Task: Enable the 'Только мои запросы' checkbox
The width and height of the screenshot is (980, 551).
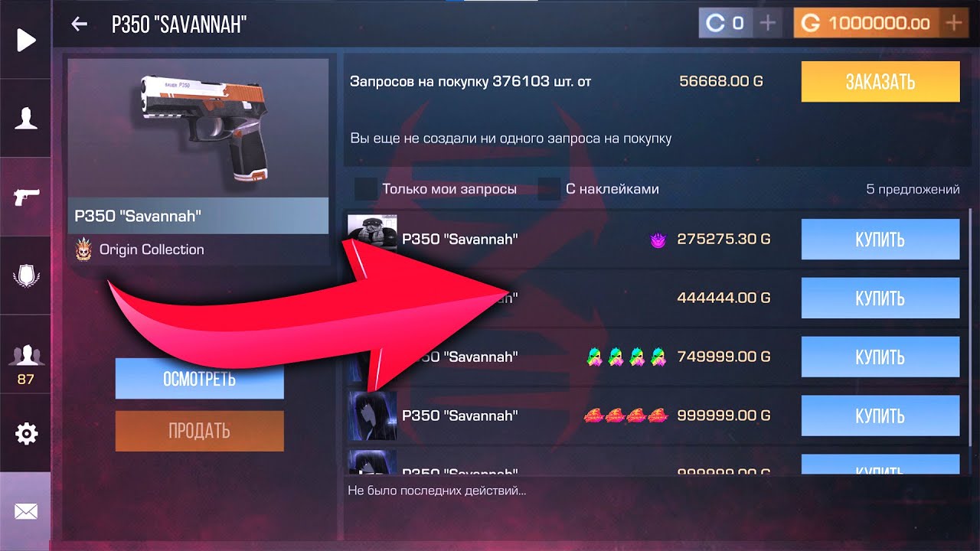Action: pyautogui.click(x=366, y=189)
